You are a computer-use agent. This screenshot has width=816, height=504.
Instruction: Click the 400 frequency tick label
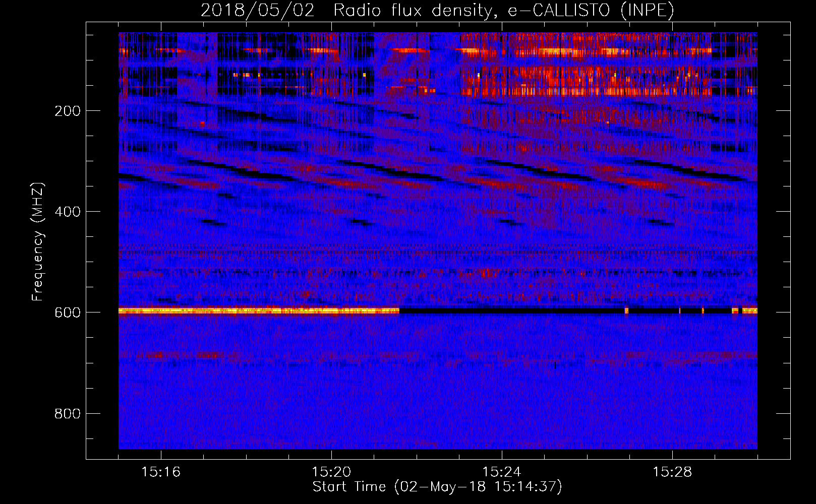(x=67, y=212)
